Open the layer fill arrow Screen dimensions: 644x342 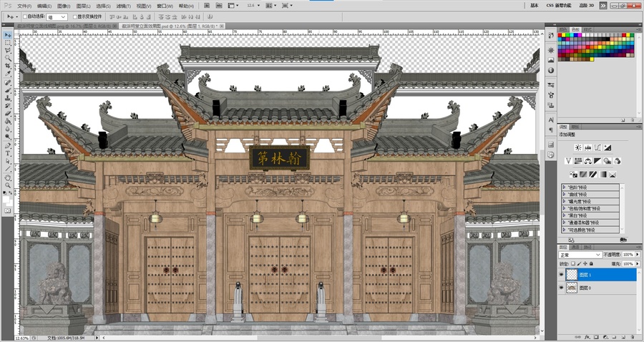tap(638, 263)
